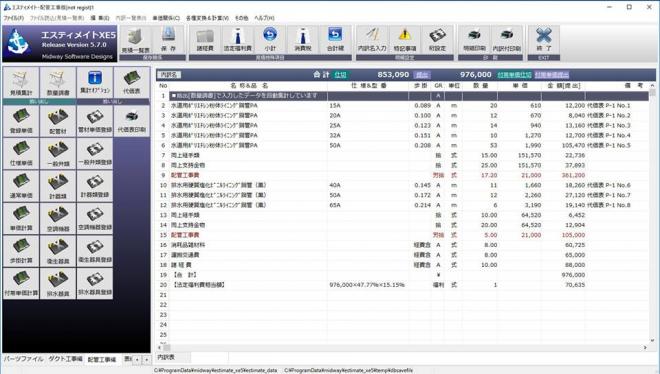Screen dimensions: 660x374
Task: Click the 内訳名 button in header
Action: (x=169, y=75)
